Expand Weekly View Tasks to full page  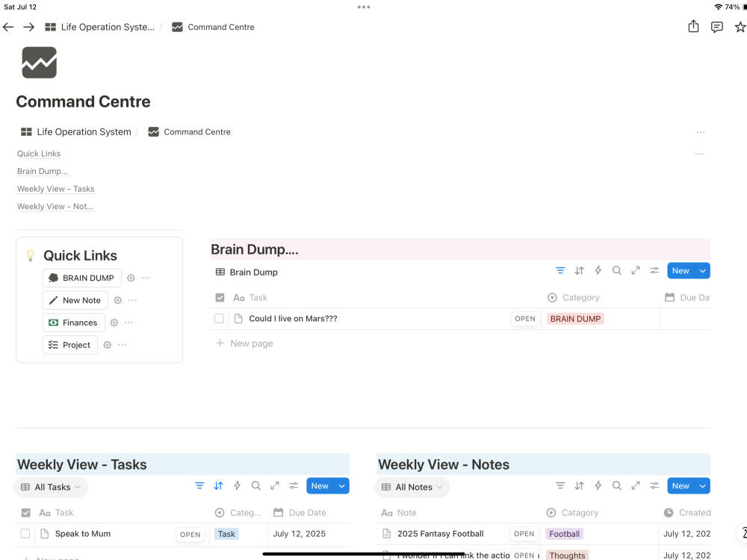(275, 486)
